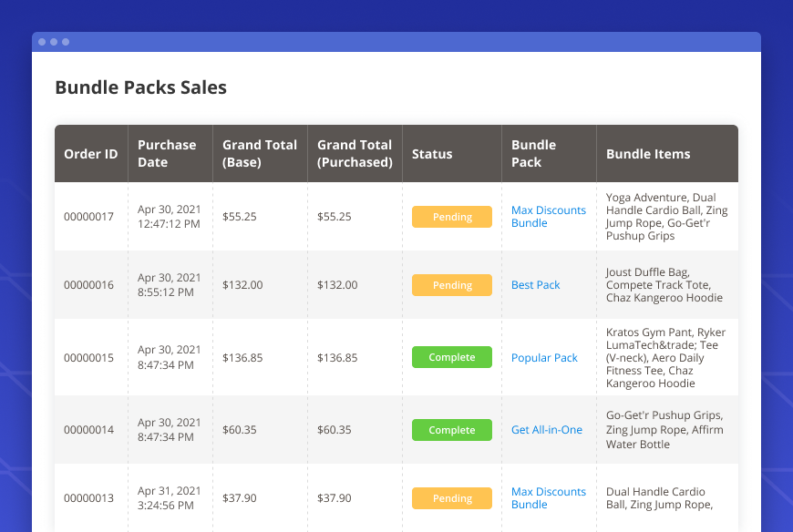Click the Complete status badge for order 00000015
The width and height of the screenshot is (793, 532).
click(x=452, y=357)
